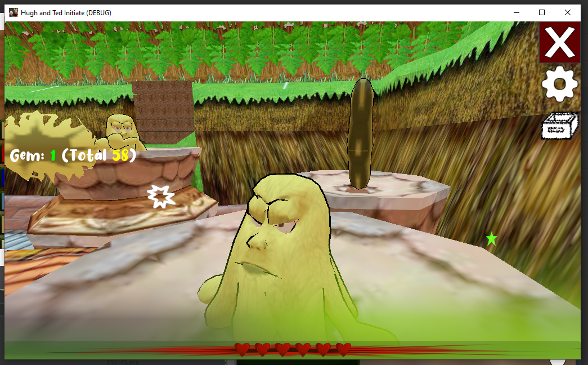The width and height of the screenshot is (588, 365).
Task: Click the game's title bar app icon
Action: pos(14,12)
